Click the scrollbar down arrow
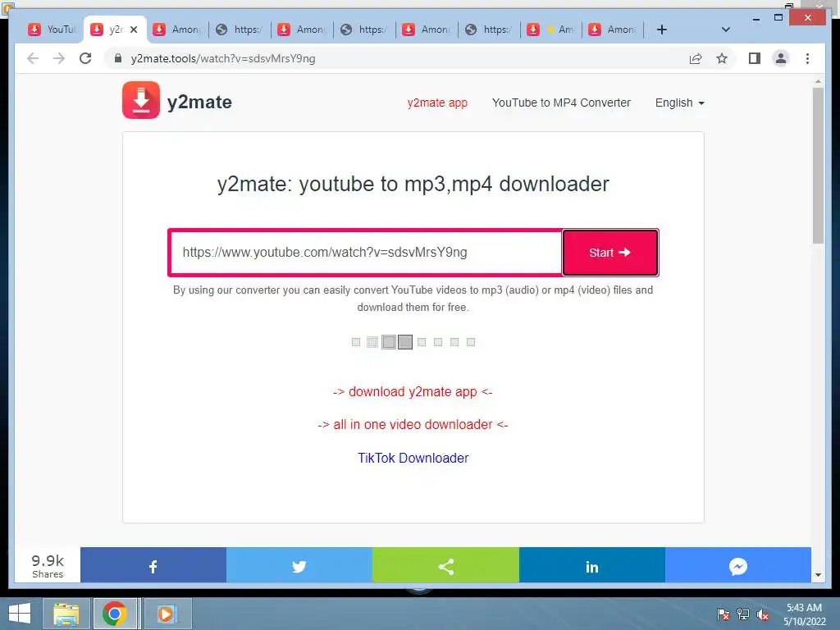This screenshot has width=840, height=630. pos(818,575)
